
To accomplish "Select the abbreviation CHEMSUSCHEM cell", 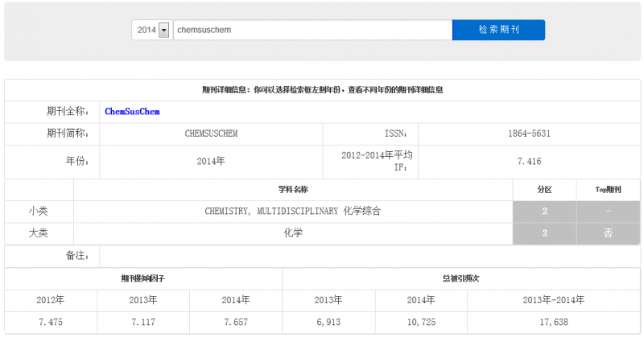I will [x=211, y=134].
